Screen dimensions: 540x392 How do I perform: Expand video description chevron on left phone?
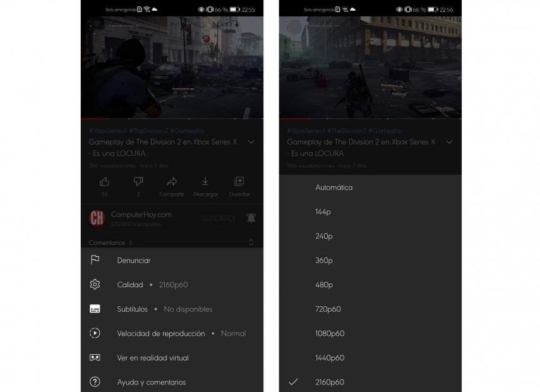251,142
